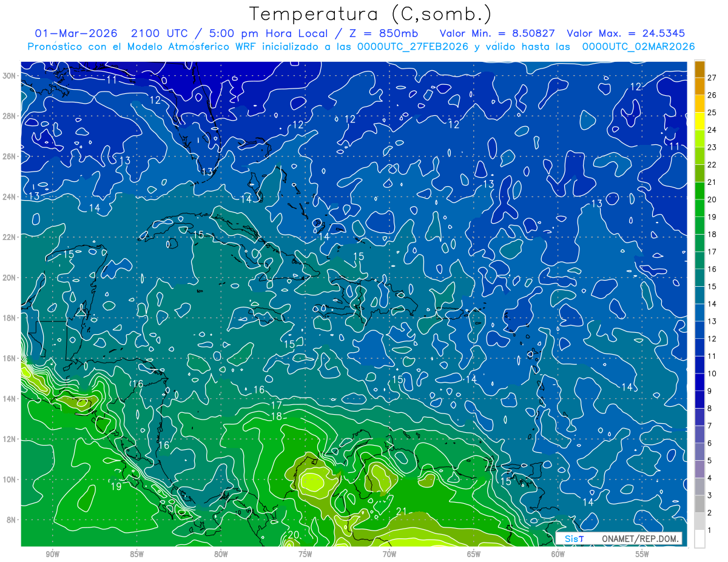
Task: Click the '17' contour label on the map
Action: 277,405
